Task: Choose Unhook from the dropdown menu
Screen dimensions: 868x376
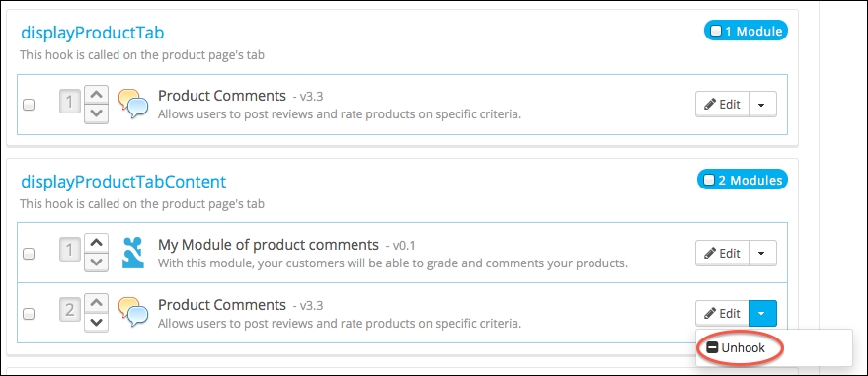Action: tap(737, 348)
